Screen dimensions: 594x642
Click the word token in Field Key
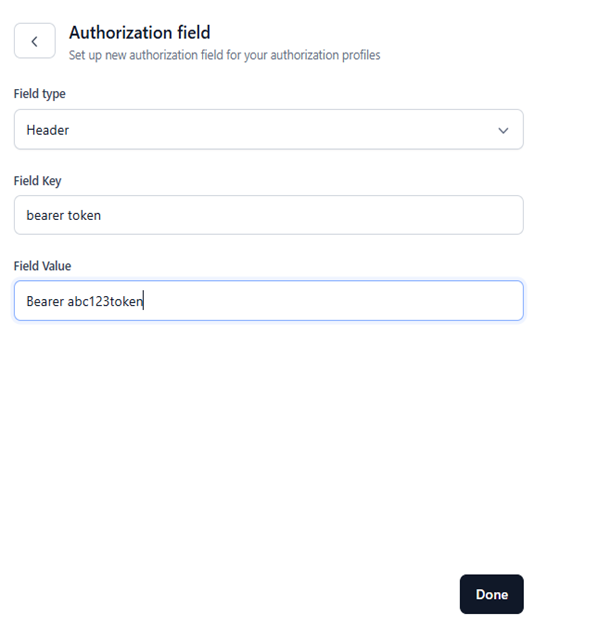click(84, 215)
